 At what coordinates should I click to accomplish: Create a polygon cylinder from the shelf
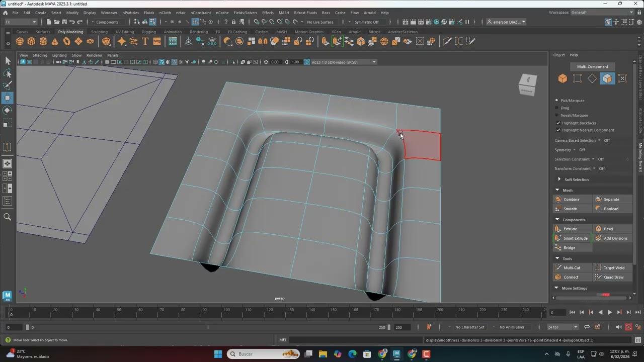tap(43, 41)
